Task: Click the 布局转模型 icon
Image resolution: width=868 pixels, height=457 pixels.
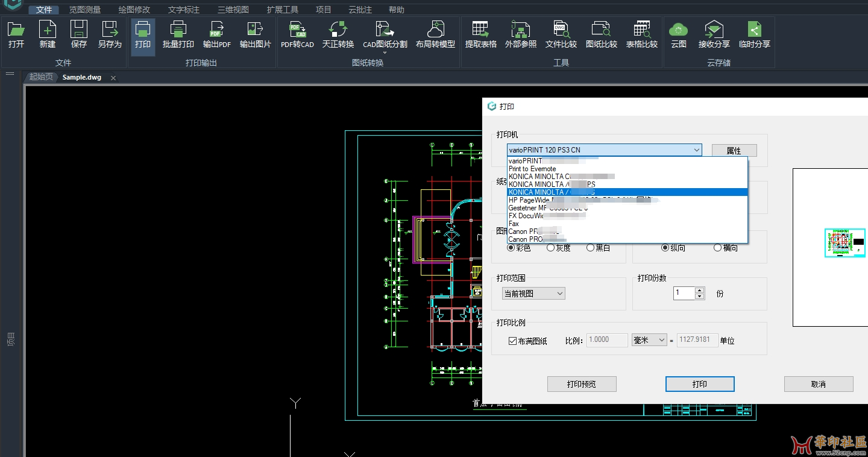Action: pos(435,29)
